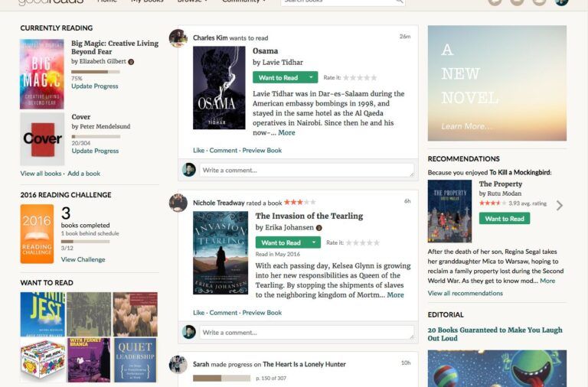Screen dimensions: 588x387
Task: Click Sarah's reading progress bar
Action: pos(221,379)
